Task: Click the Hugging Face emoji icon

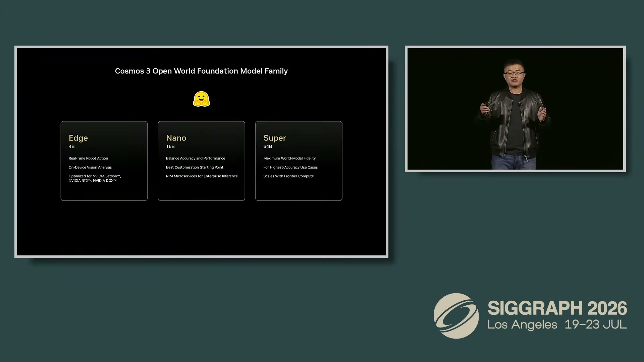Action: 201,99
